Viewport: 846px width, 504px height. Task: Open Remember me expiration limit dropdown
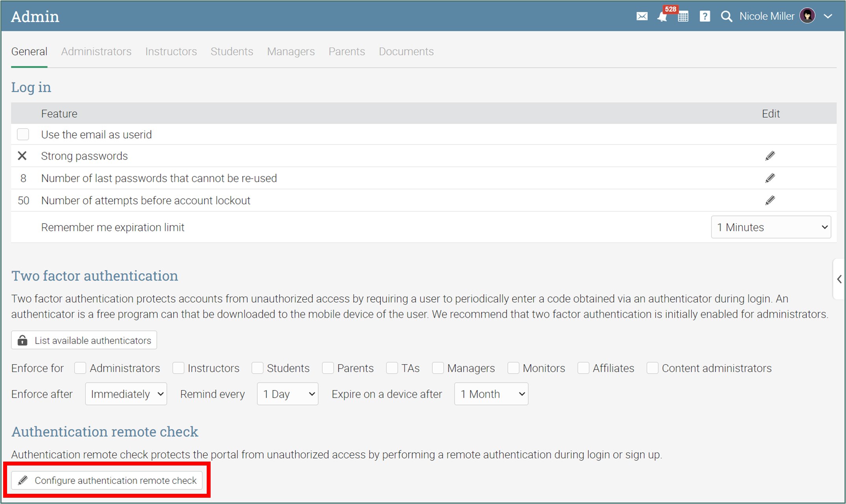coord(771,227)
